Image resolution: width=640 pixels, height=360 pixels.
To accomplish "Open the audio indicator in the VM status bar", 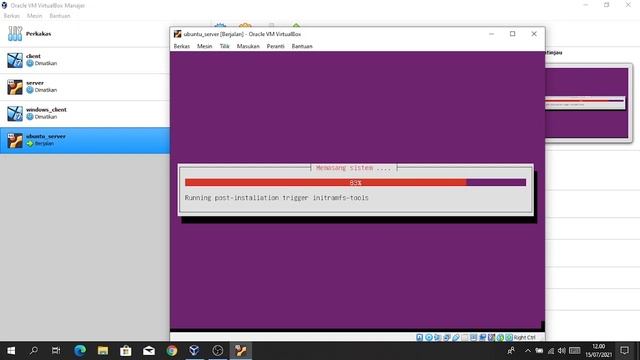I will 438,338.
